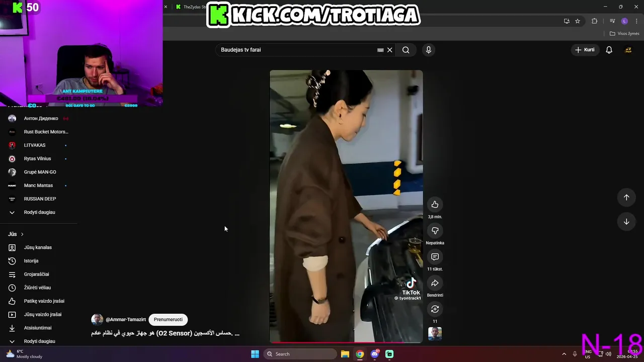Screen dimensions: 644x362
Task: Open the Visos žymės bookmarks folder
Action: (624, 34)
